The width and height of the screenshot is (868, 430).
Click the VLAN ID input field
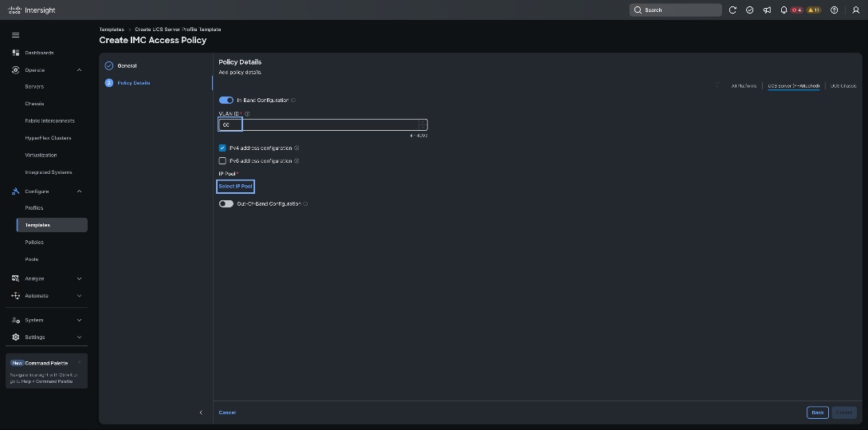click(x=323, y=124)
